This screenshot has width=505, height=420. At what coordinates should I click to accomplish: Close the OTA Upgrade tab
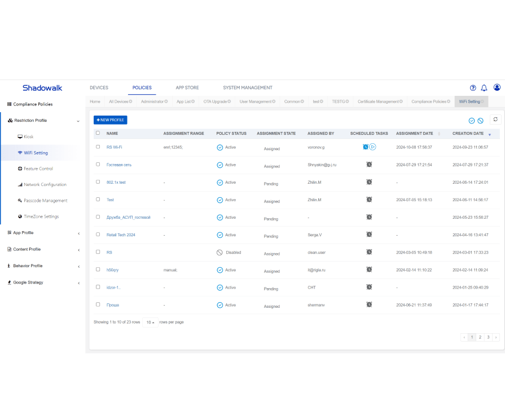(x=229, y=101)
